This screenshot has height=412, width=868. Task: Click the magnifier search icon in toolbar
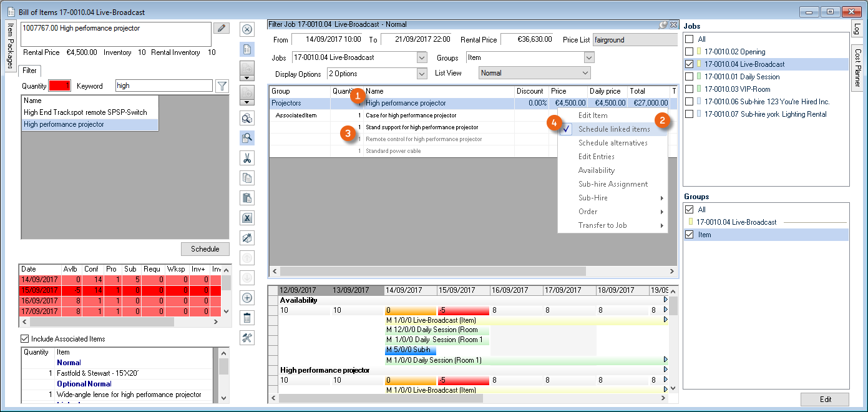[x=246, y=139]
